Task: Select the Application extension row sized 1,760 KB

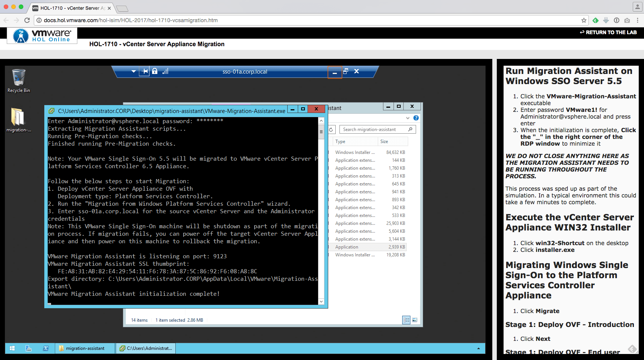Action: tap(367, 168)
